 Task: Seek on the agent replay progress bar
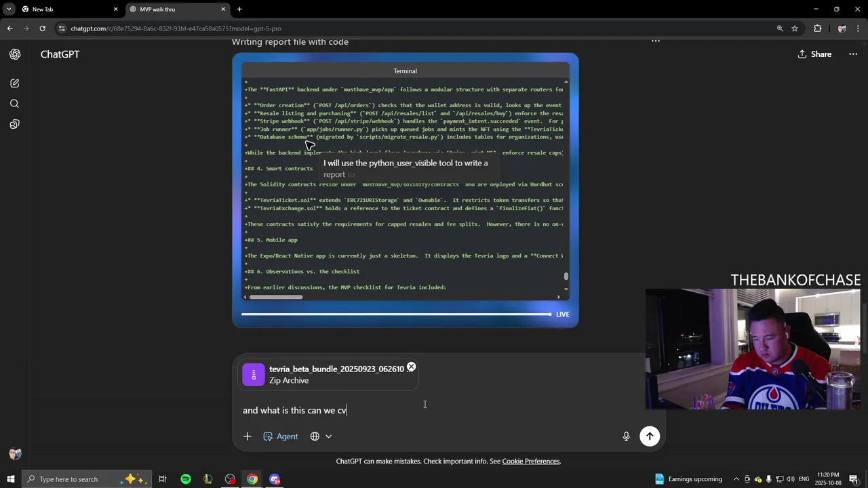396,314
